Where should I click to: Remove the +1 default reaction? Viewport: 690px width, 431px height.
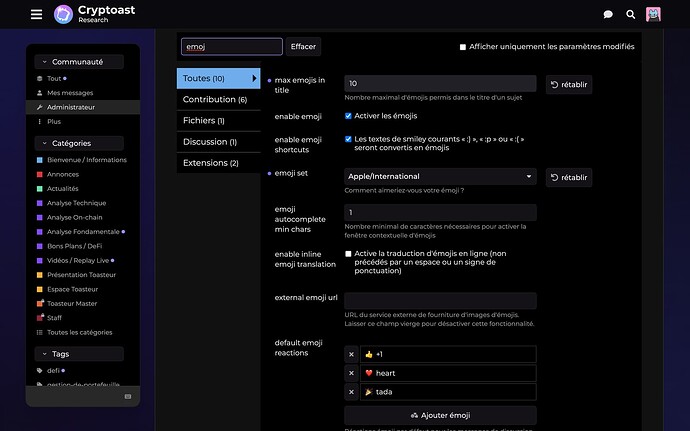click(x=351, y=354)
